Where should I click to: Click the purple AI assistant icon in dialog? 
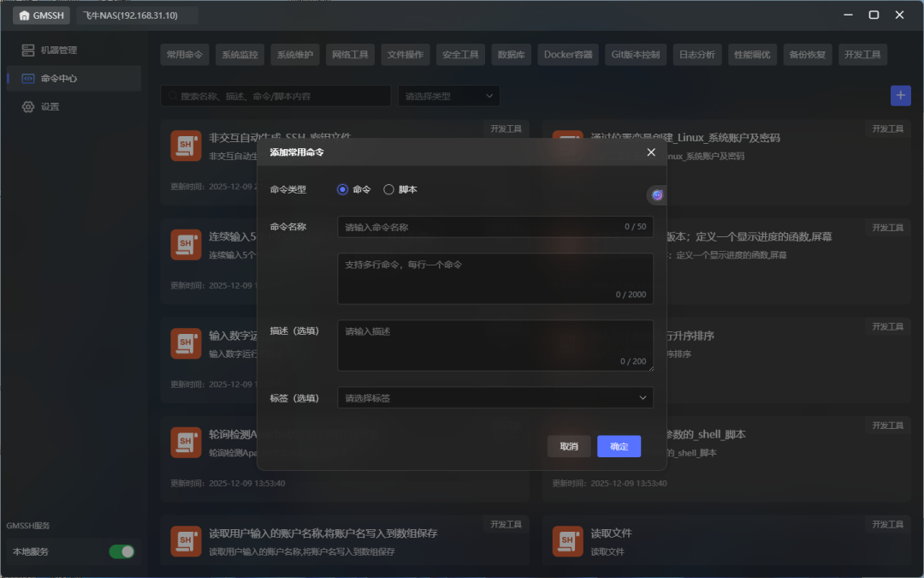[x=657, y=195]
